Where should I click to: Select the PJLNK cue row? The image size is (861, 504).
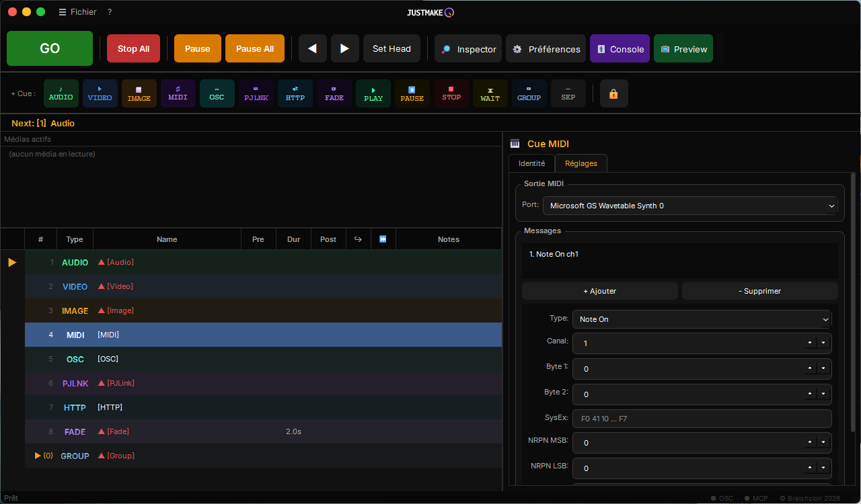click(x=263, y=383)
